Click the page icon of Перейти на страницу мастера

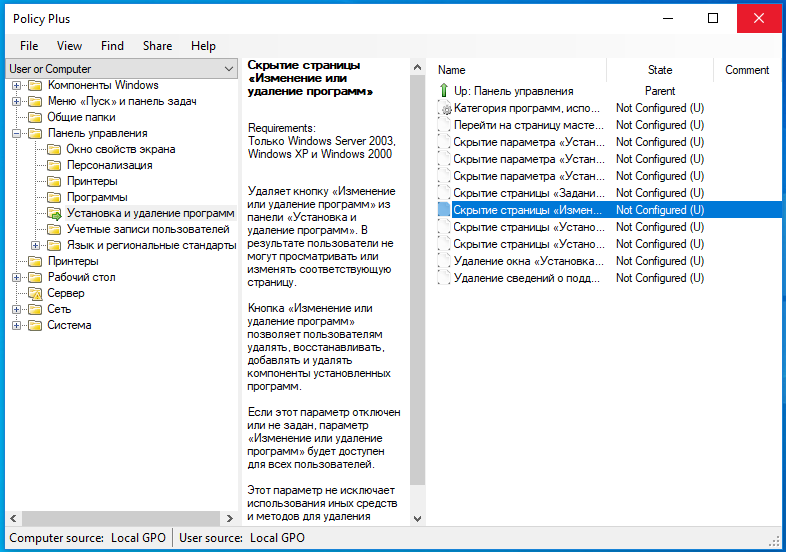[x=444, y=125]
